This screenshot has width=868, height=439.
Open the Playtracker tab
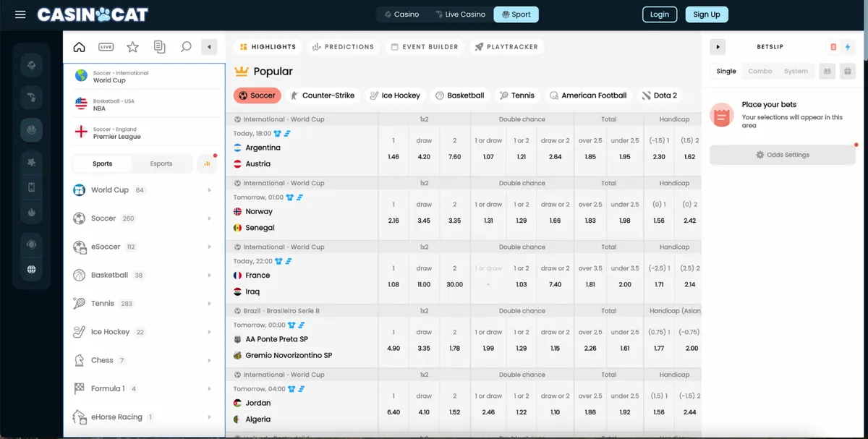pos(506,47)
